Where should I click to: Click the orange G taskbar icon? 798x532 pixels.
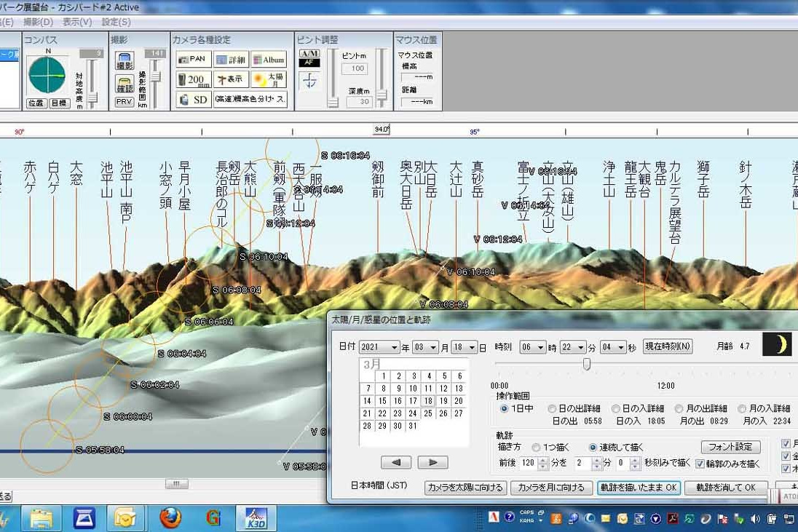click(x=213, y=518)
